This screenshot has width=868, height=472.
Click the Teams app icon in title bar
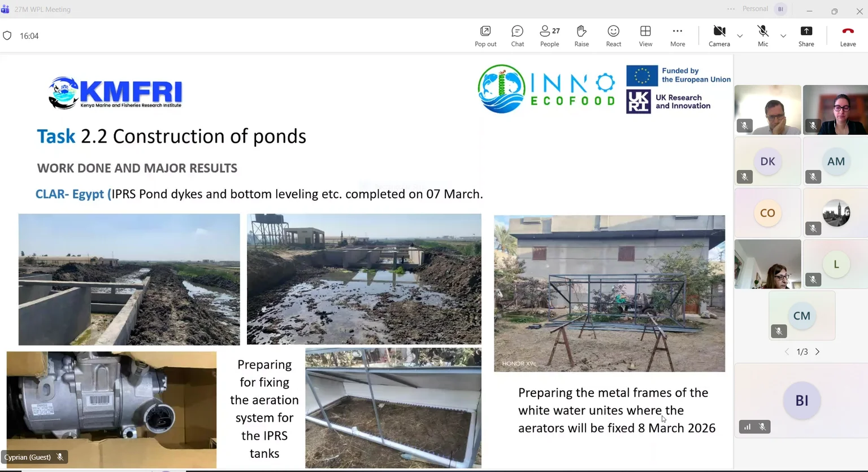(x=5, y=9)
